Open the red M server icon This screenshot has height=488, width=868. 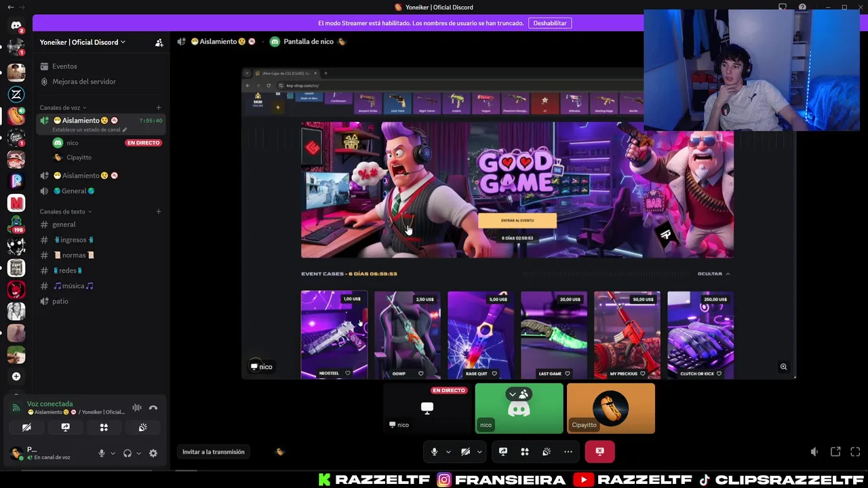(16, 203)
